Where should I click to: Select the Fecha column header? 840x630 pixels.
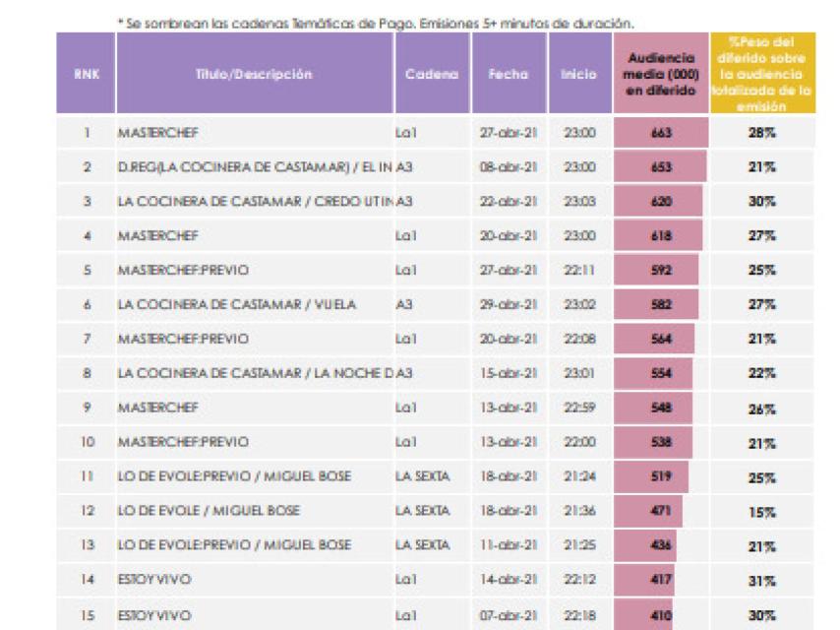pos(509,74)
